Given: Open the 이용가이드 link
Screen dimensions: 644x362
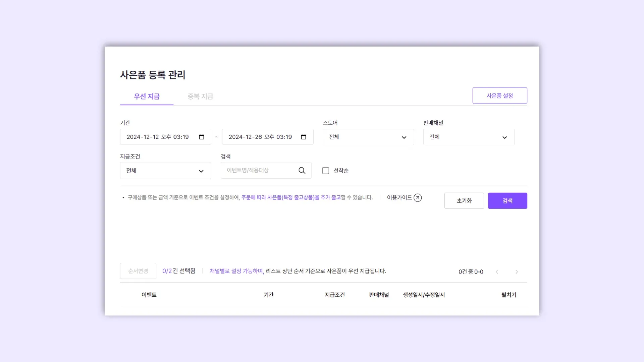Looking at the screenshot, I should coord(399,198).
